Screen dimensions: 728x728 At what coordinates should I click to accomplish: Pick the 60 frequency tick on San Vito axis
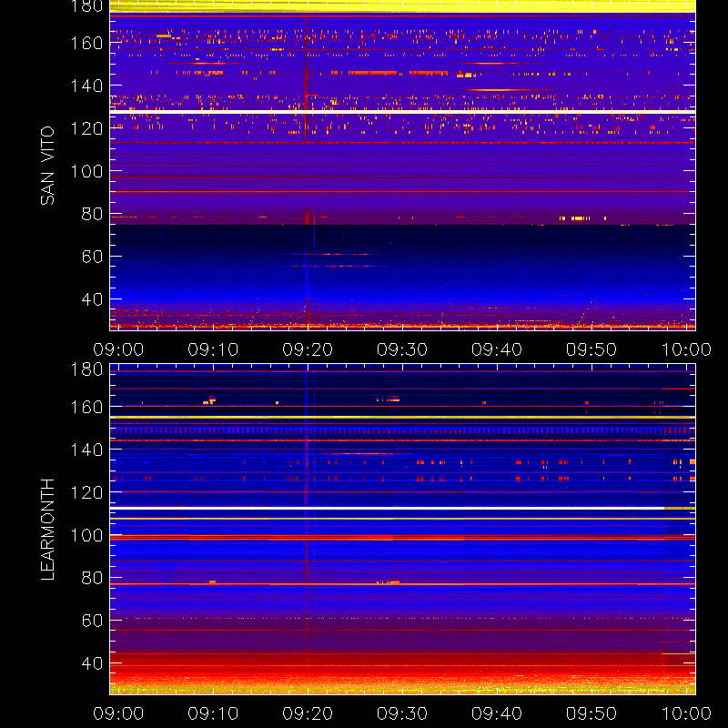[x=92, y=257]
